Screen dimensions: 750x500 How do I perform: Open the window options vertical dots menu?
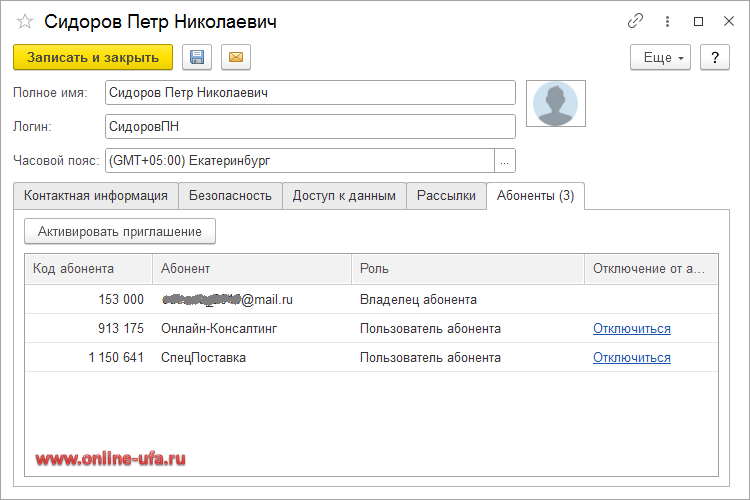[667, 21]
